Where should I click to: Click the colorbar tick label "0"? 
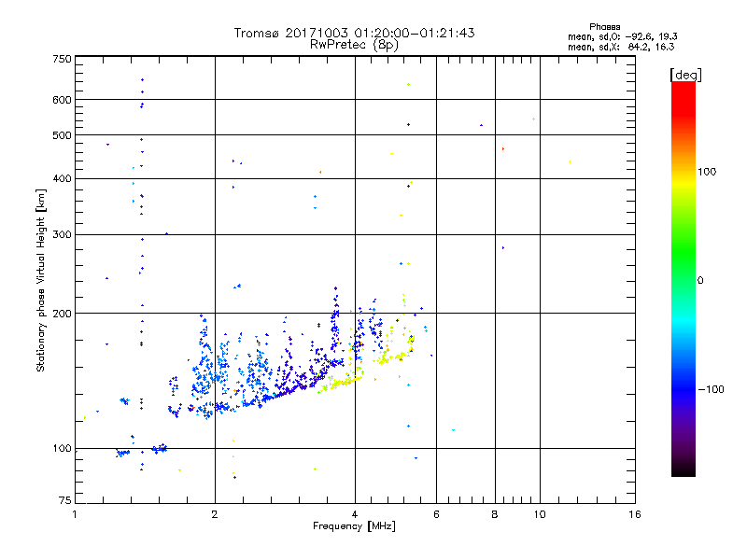[699, 280]
